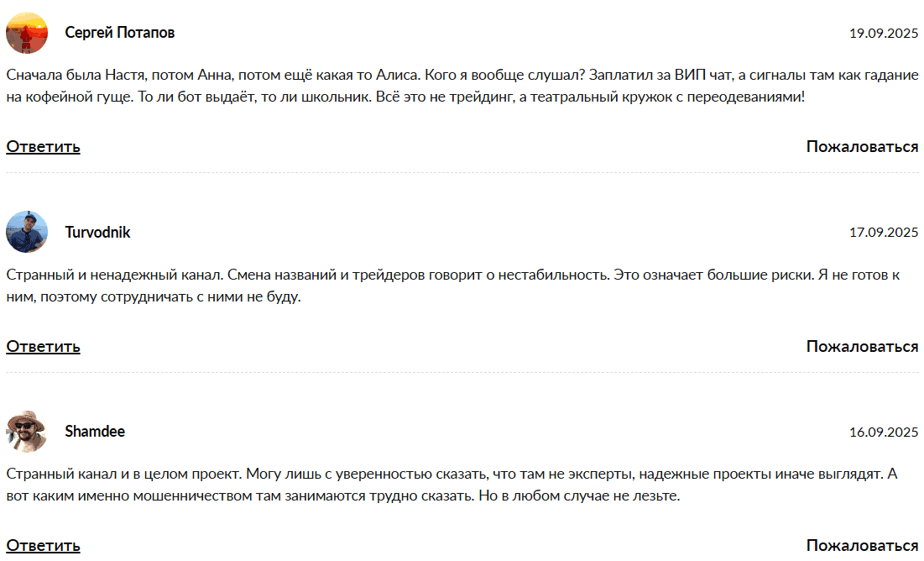The height and width of the screenshot is (561, 924).
Task: Click Shamdee's review text about мошенничеством
Action: point(452,485)
